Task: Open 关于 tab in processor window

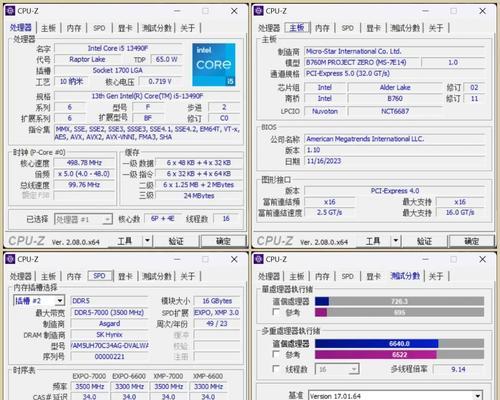Action: (x=187, y=28)
